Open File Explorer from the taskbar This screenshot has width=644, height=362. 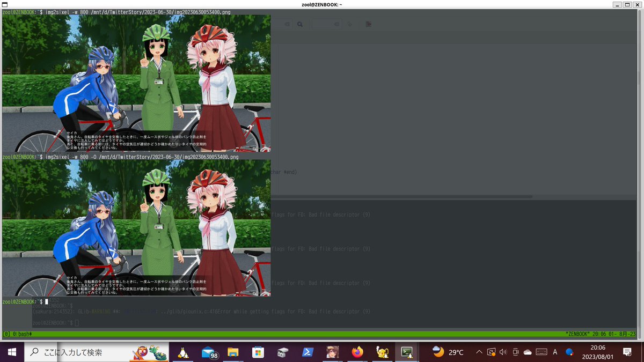(x=233, y=352)
